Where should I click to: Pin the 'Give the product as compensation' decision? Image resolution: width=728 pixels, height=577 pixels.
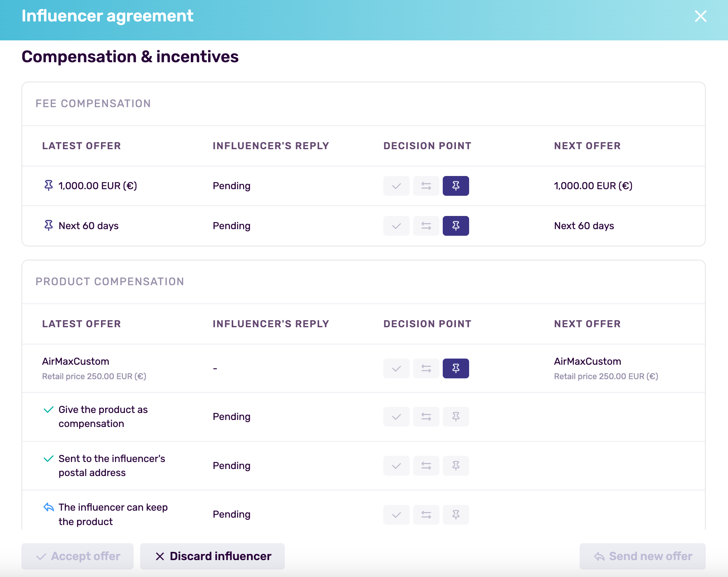[x=456, y=417]
